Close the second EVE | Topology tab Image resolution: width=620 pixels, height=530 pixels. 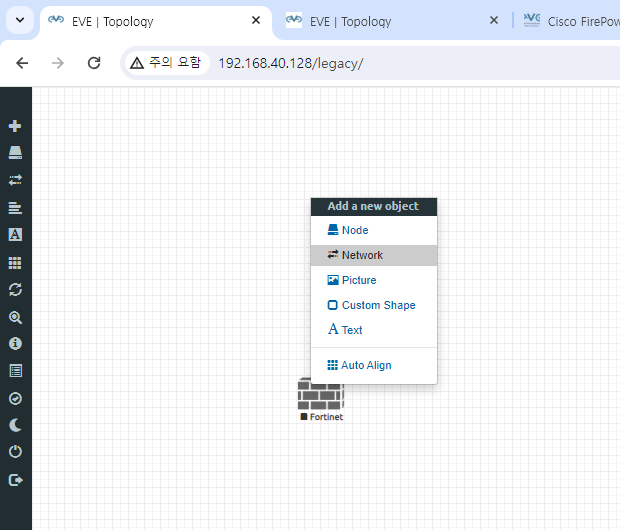[x=494, y=20]
